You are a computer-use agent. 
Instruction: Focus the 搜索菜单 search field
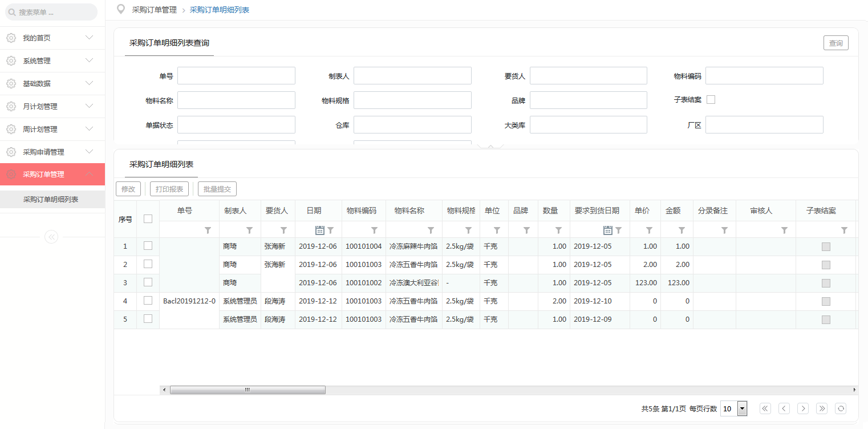pos(51,12)
